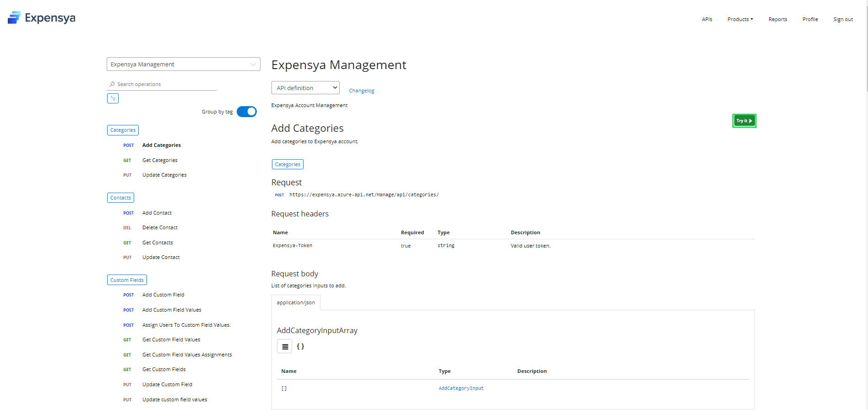Screen dimensions: 868x410
Task: Select Get Custom Field Values Assignments
Action: [187, 355]
